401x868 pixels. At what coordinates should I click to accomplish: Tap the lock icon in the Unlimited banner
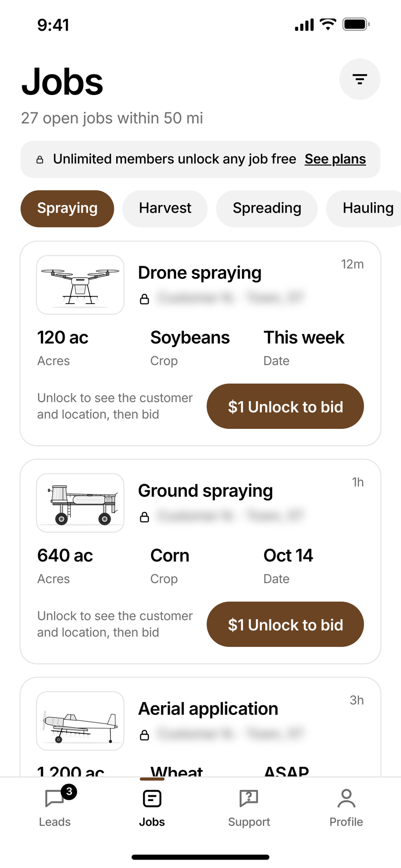point(40,160)
